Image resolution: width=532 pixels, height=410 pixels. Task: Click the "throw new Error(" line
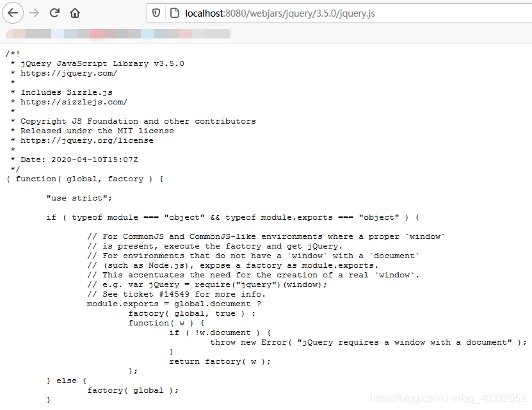coord(368,343)
